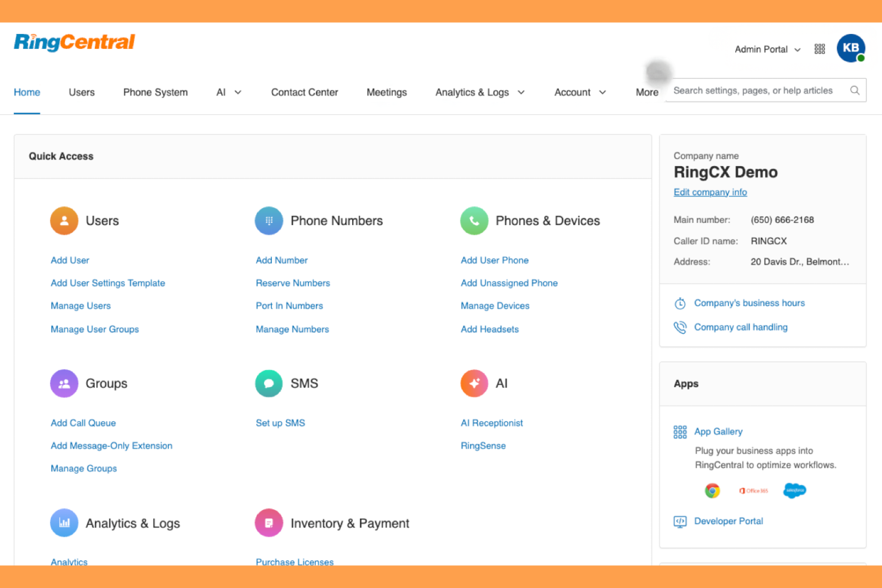Click the App Gallery grid icon
Image resolution: width=882 pixels, height=588 pixels.
680,432
